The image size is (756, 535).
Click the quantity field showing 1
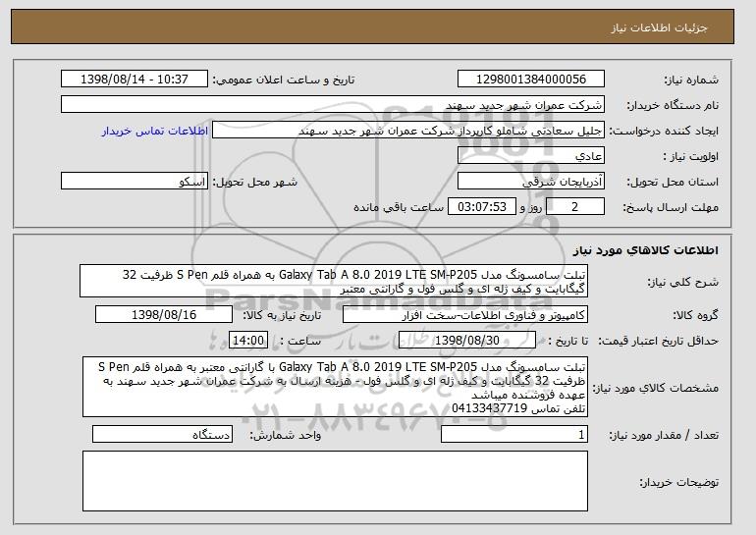click(514, 435)
